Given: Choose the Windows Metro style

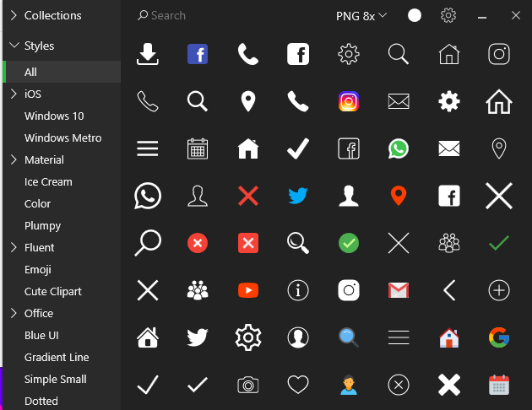Looking at the screenshot, I should [62, 138].
